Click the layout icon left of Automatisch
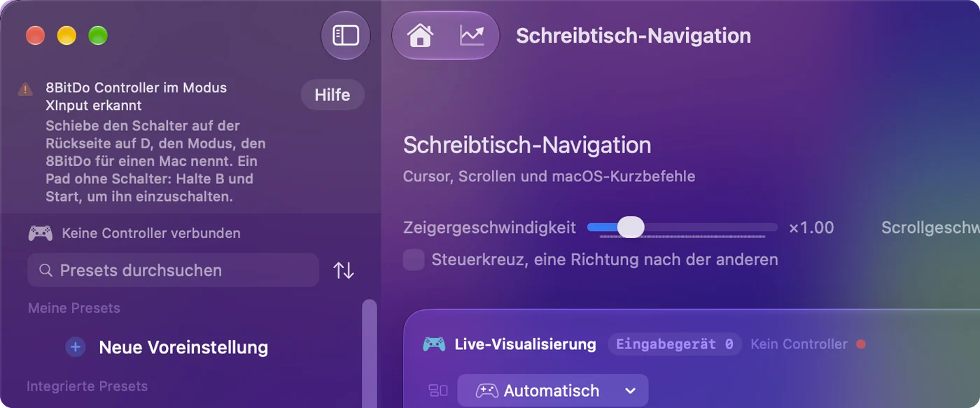This screenshot has height=408, width=980. pos(438,391)
